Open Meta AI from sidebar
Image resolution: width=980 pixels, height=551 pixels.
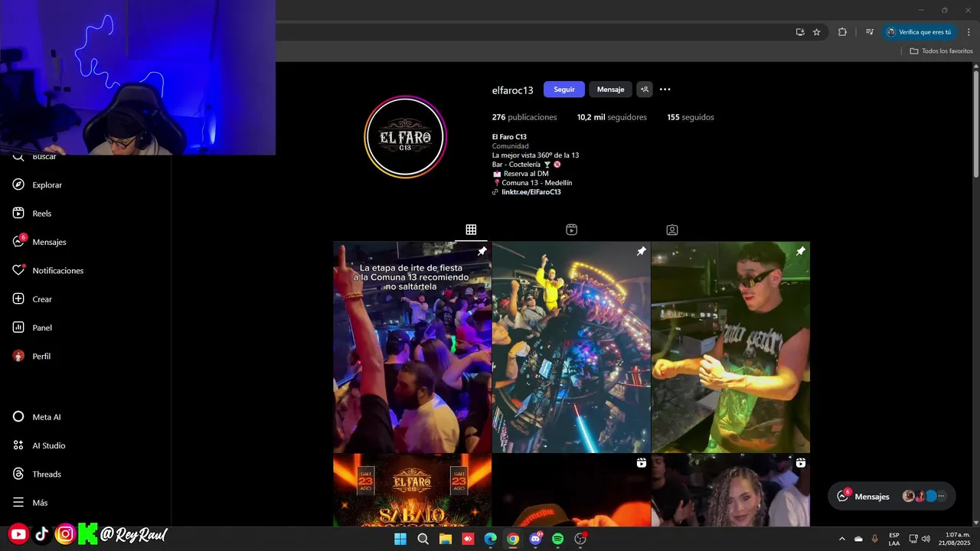47,417
